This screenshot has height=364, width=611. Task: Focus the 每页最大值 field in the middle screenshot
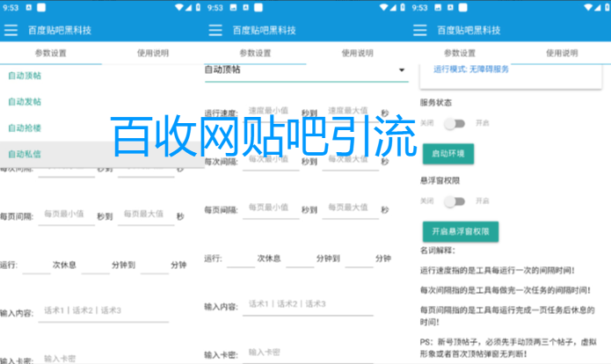click(350, 209)
